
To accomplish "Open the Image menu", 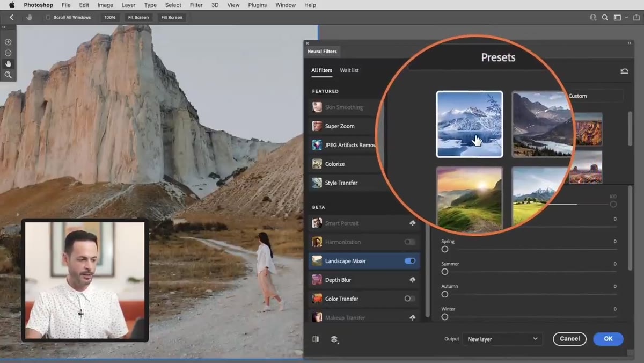I will [x=105, y=5].
